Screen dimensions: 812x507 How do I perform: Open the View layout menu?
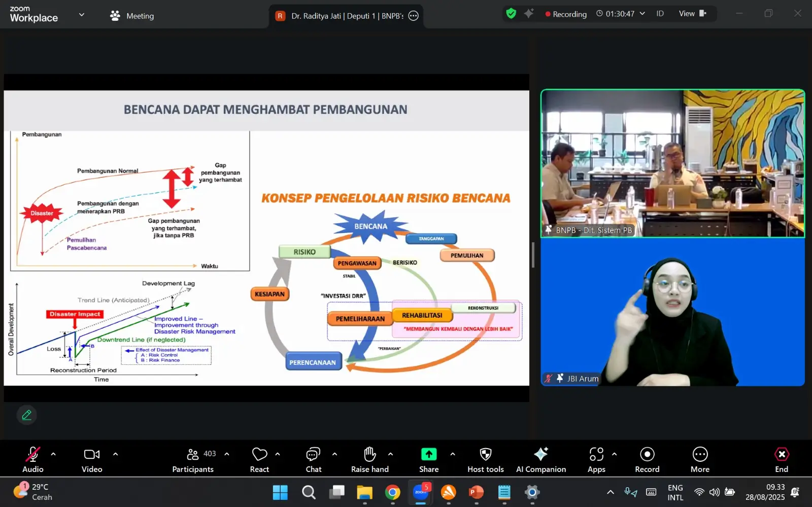pyautogui.click(x=693, y=14)
